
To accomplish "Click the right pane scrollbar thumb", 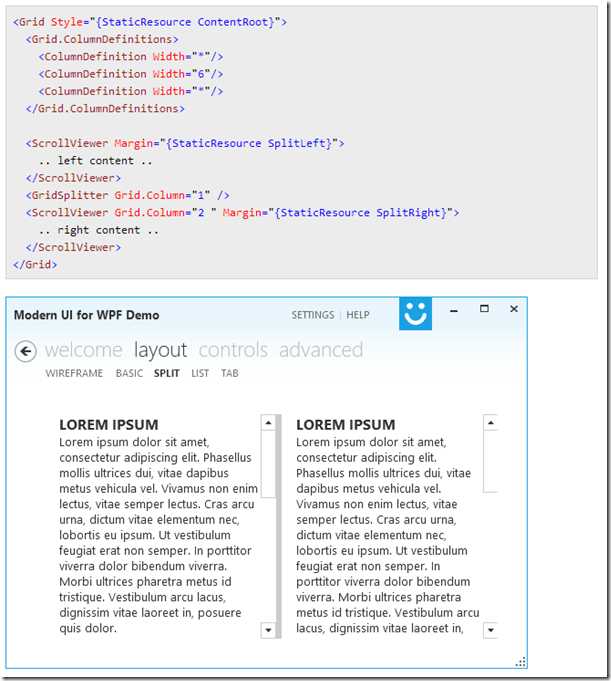I will pos(491,461).
